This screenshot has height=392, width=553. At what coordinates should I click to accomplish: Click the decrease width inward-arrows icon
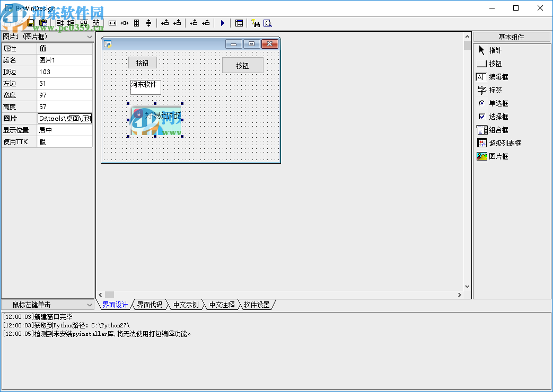click(x=125, y=23)
